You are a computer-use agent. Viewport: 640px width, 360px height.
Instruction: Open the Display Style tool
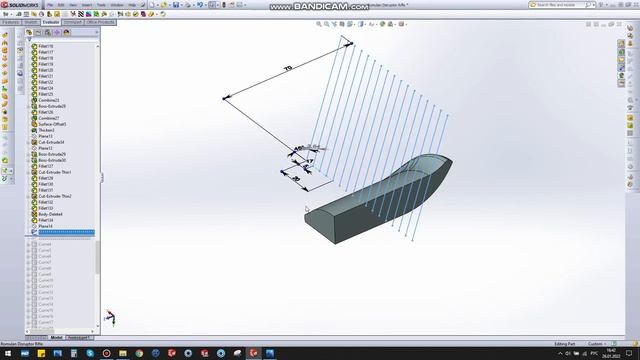361,24
